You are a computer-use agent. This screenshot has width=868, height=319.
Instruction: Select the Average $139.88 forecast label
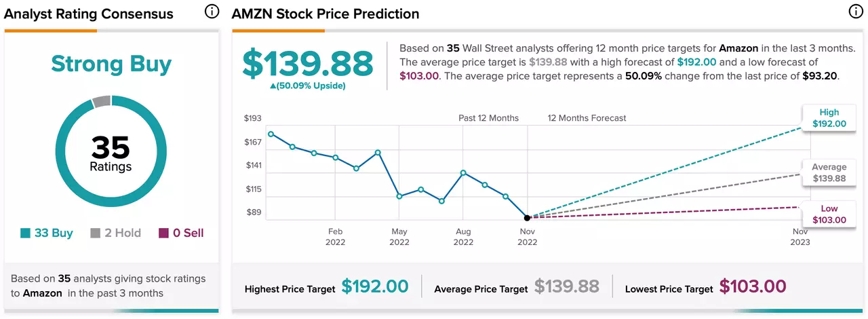click(829, 172)
